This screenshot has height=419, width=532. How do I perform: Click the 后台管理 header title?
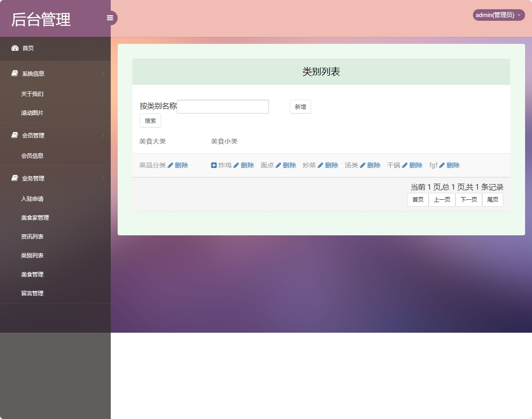pyautogui.click(x=41, y=19)
